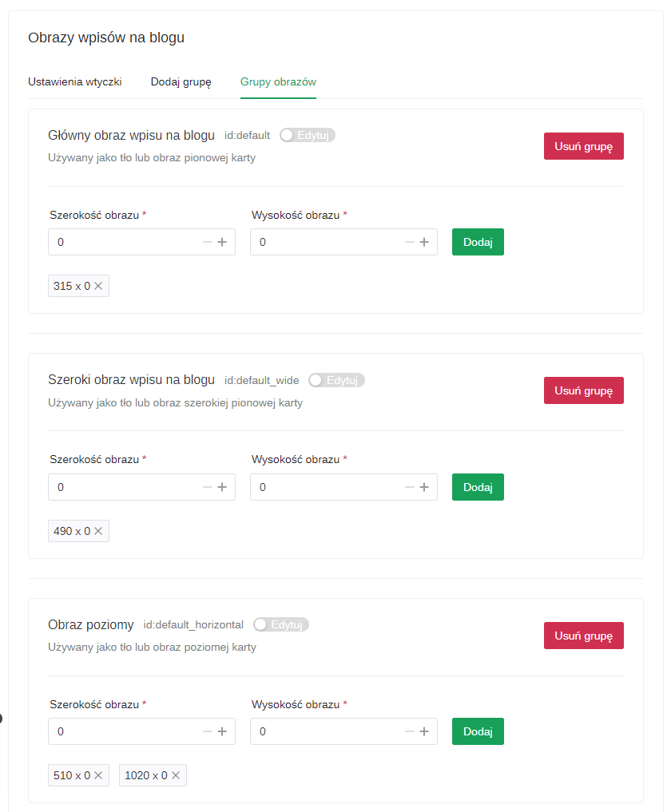Turn on Edytuj for id:default_horizontal group
The image size is (671, 812).
[261, 624]
